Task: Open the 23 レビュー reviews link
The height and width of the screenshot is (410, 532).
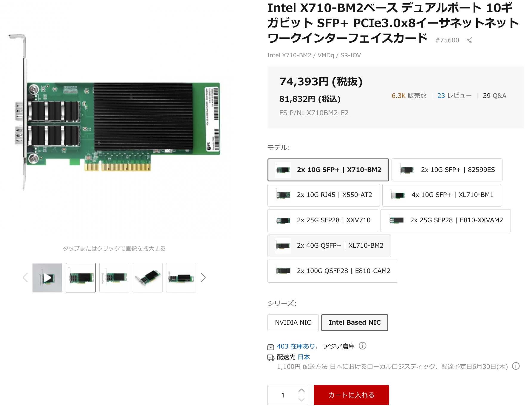Action: [x=454, y=95]
